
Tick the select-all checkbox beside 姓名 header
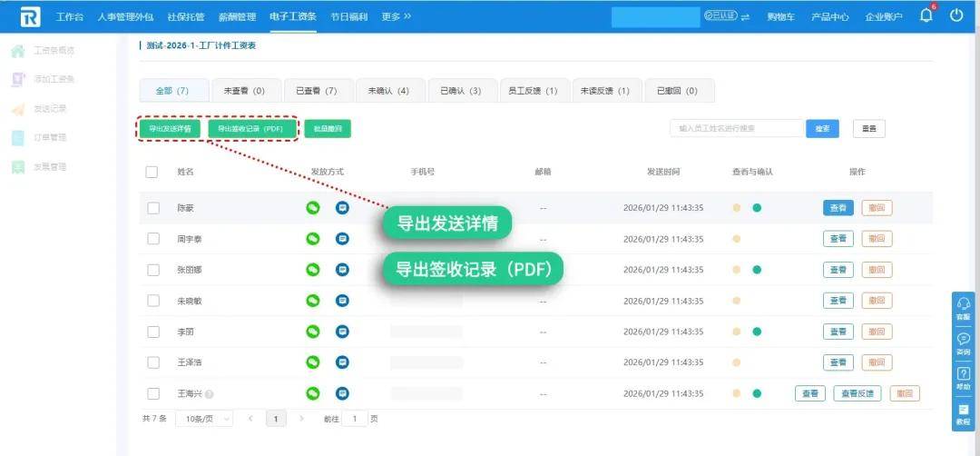pos(152,172)
